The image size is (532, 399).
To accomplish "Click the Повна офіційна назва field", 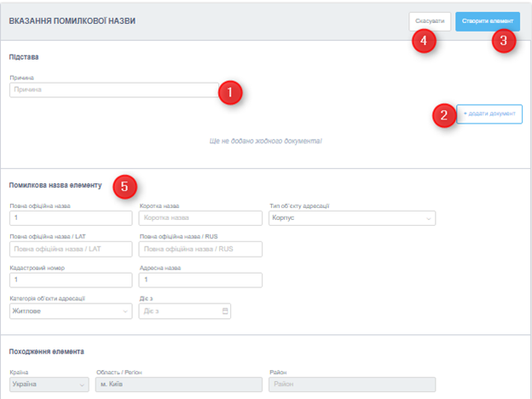I will tap(71, 218).
